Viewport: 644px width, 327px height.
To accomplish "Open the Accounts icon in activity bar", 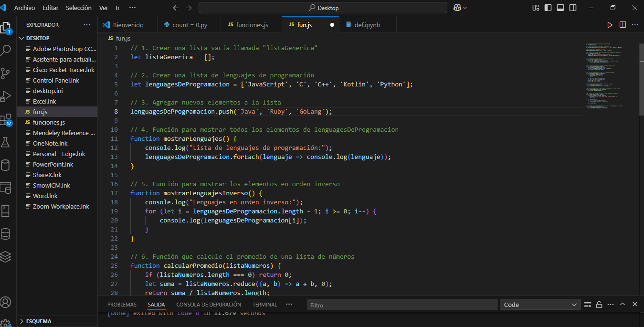I will (x=6, y=302).
